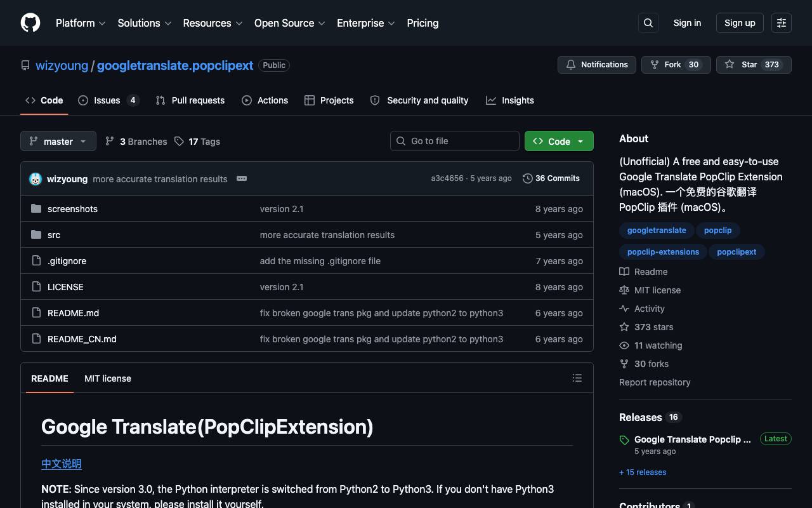
Task: Click wizyoung's avatar in commit bar
Action: click(x=36, y=179)
